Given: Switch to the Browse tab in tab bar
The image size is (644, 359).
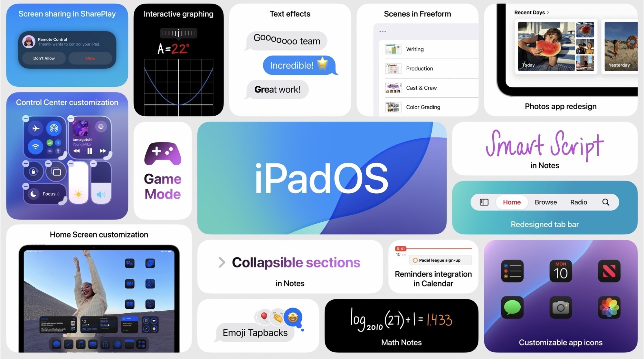Looking at the screenshot, I should click(545, 202).
